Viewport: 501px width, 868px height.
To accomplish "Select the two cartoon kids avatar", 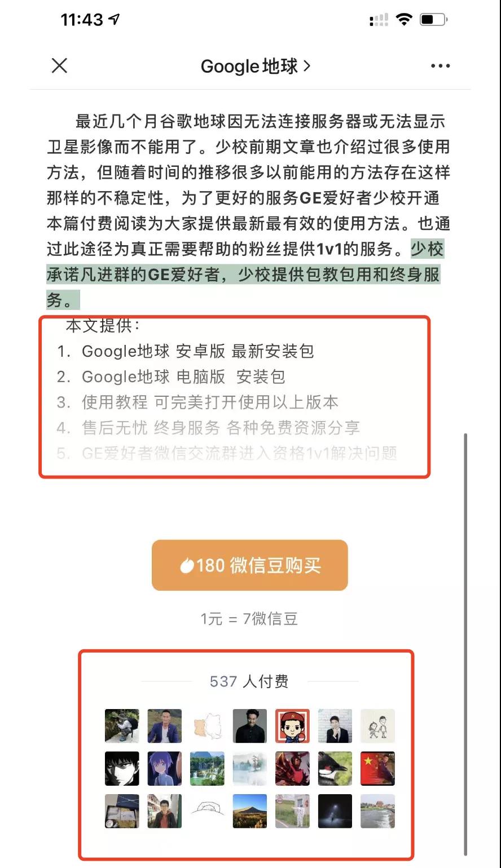I will pos(377,726).
